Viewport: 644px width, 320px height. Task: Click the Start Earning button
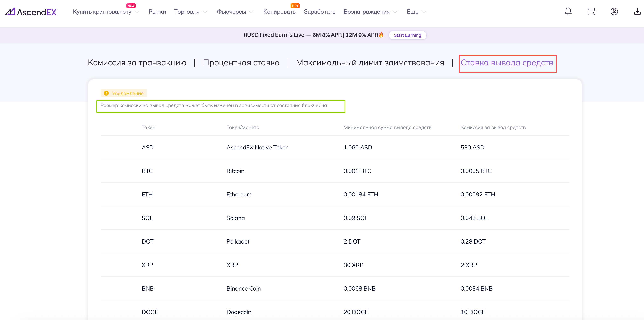407,35
